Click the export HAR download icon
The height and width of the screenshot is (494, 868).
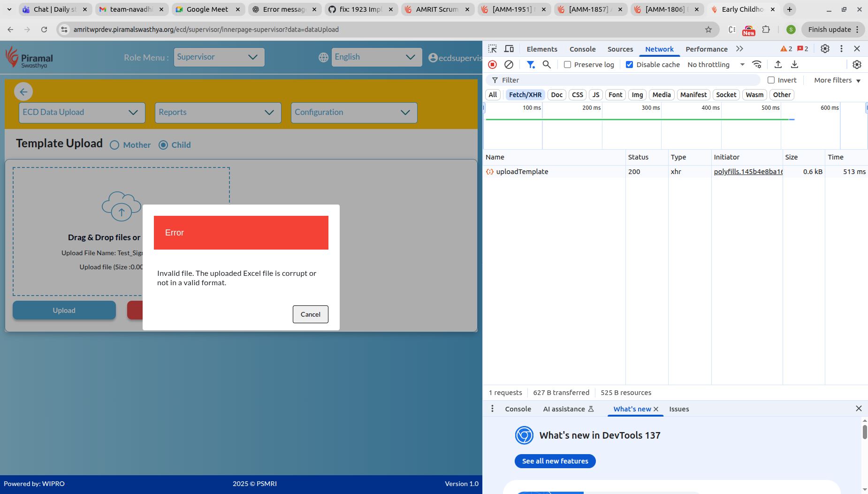[794, 65]
